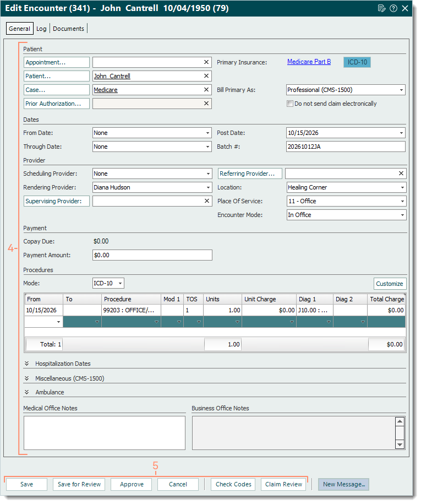Open the Encounter Mode dropdown
The width and height of the screenshot is (421, 504).
point(402,215)
